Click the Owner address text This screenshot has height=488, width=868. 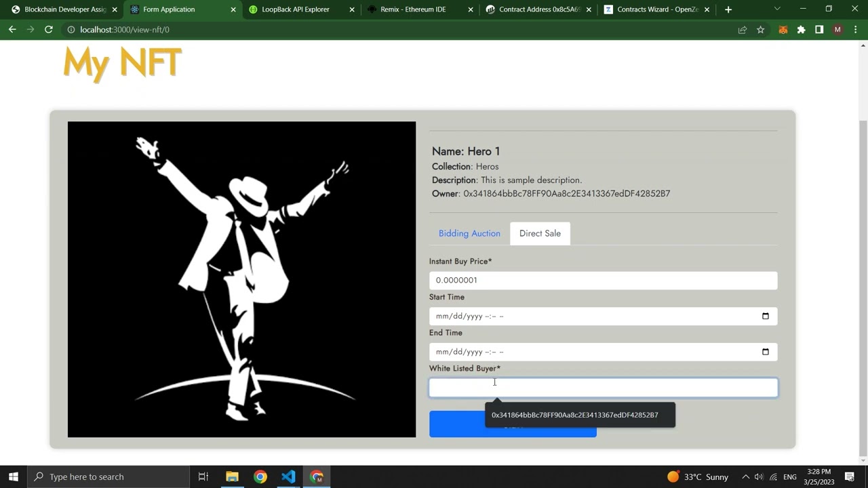[x=551, y=193]
